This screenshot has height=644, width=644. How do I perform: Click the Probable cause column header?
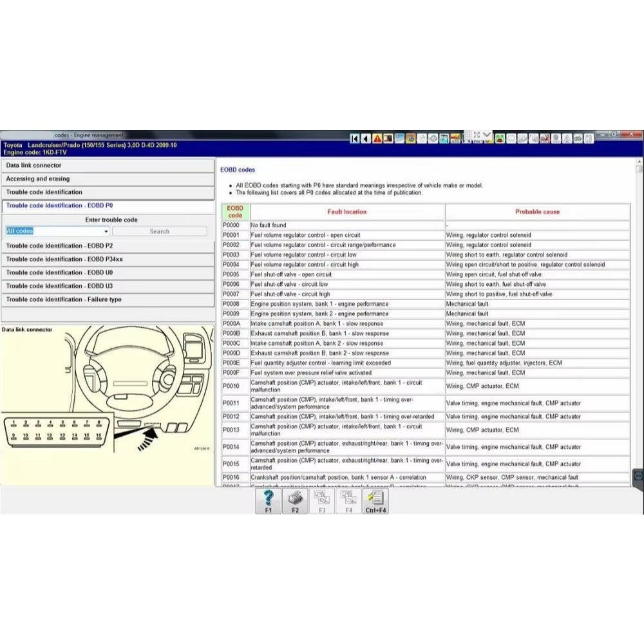537,212
